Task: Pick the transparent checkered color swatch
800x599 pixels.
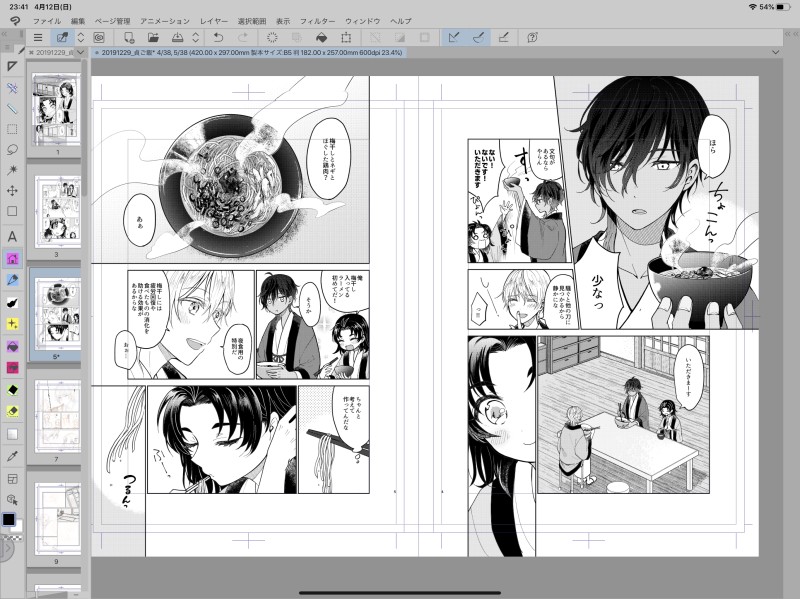Action: point(11,537)
